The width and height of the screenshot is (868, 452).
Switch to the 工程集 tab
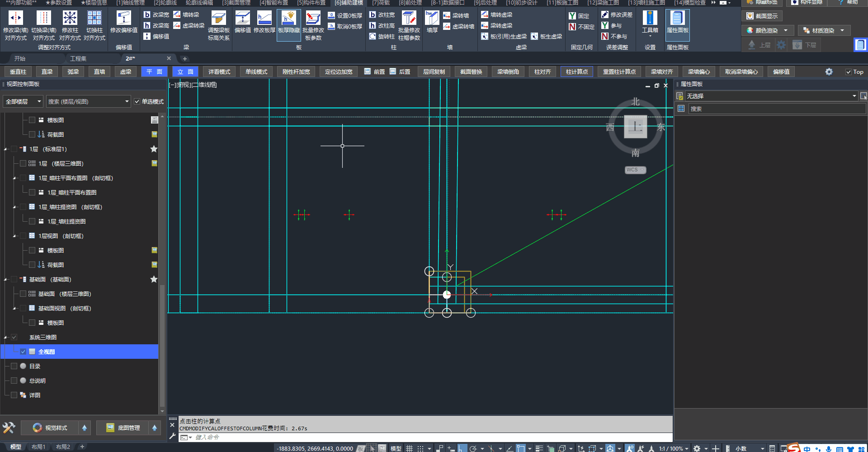click(78, 59)
